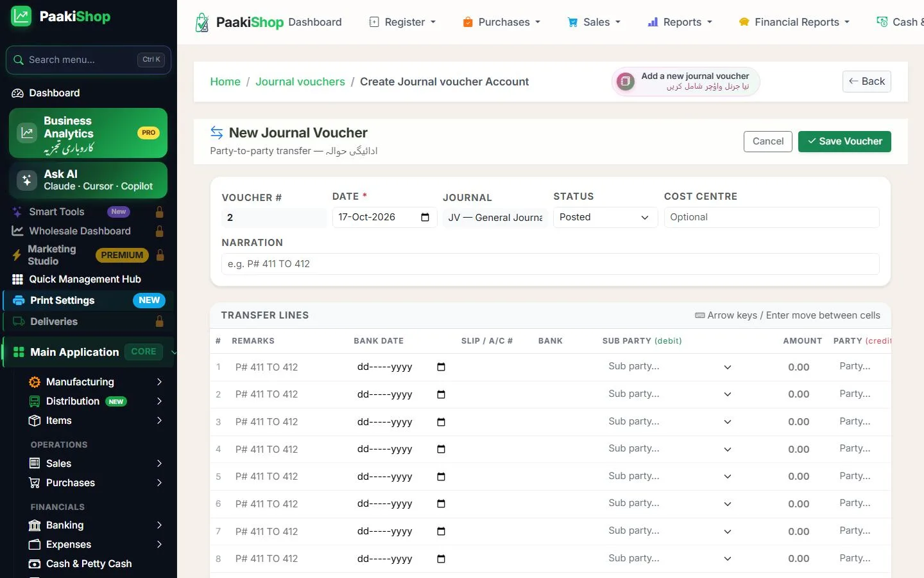The image size is (924, 578).
Task: Open the Financial Reports menu
Action: (x=794, y=22)
